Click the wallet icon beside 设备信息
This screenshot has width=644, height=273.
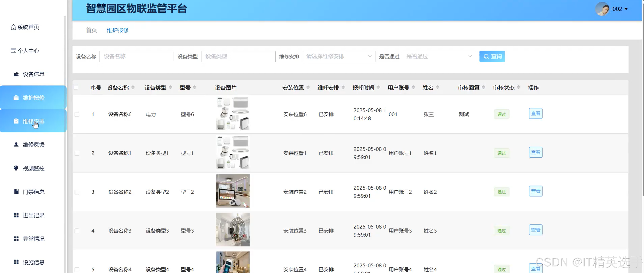(16, 74)
